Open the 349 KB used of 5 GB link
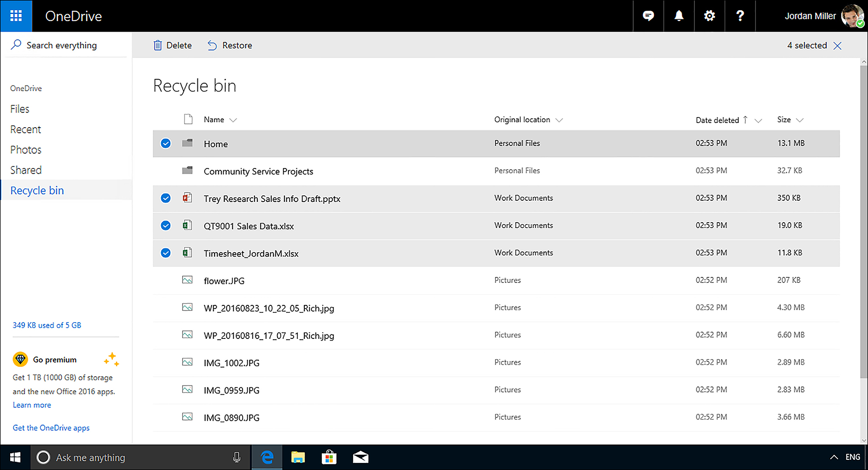The width and height of the screenshot is (868, 470). (47, 325)
